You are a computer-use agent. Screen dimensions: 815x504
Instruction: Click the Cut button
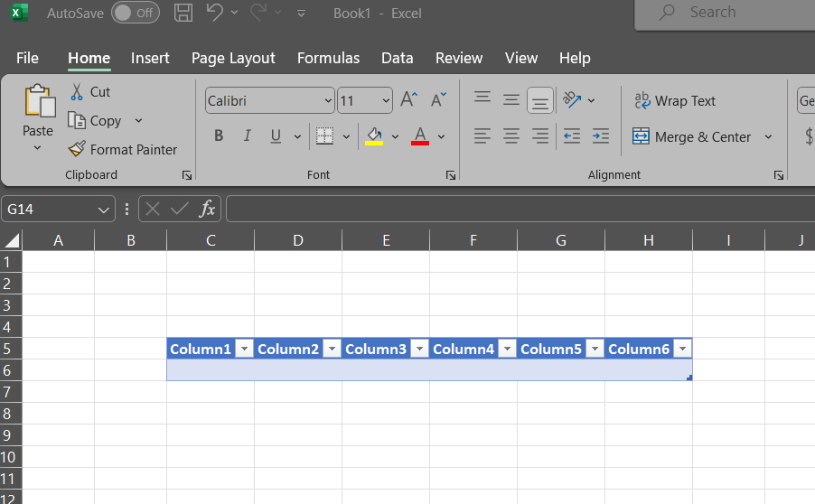click(90, 91)
